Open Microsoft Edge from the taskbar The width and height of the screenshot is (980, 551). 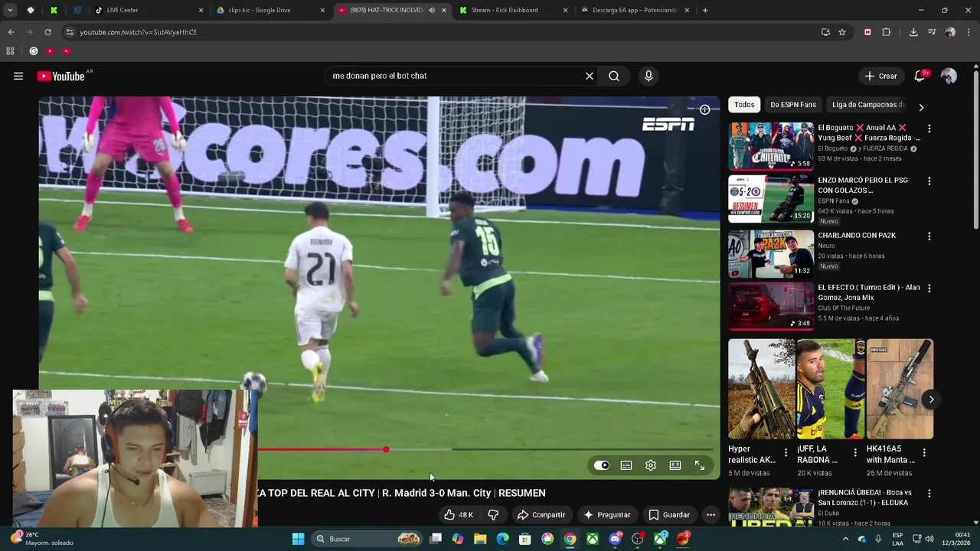[x=502, y=539]
